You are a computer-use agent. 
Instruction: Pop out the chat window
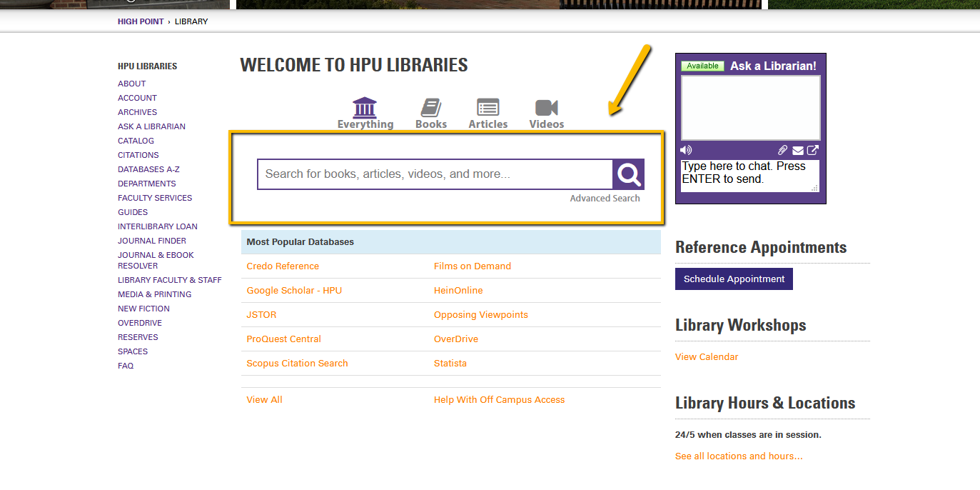[813, 150]
